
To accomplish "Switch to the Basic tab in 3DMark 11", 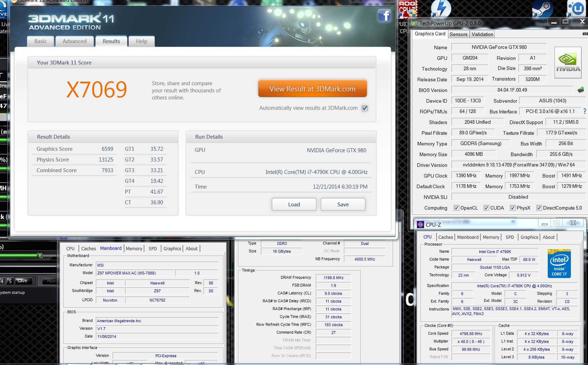I will click(40, 41).
